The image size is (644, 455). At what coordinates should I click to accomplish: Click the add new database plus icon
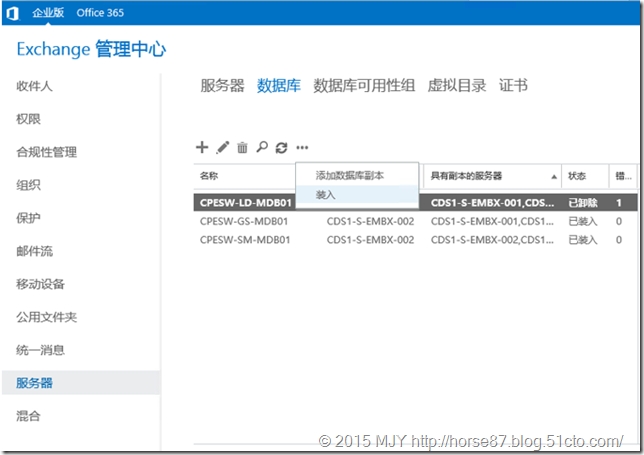[202, 147]
